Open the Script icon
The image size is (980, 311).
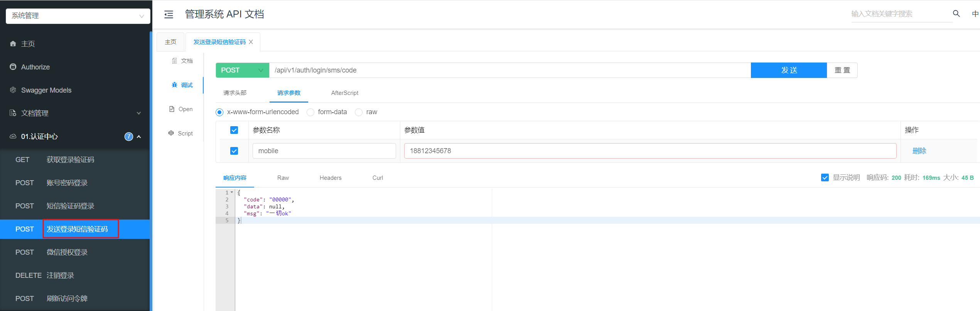[x=171, y=133]
